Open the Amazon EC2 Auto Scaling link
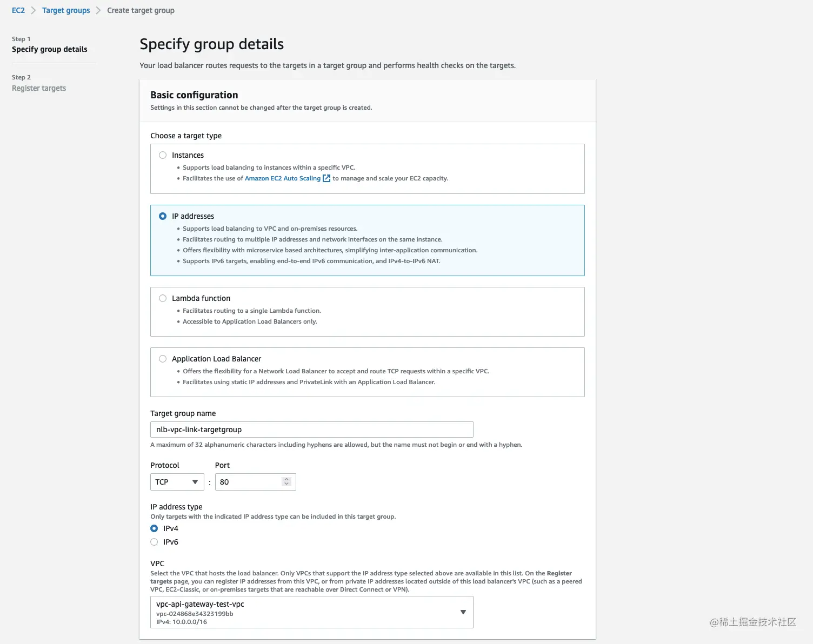This screenshot has height=644, width=813. coord(282,178)
